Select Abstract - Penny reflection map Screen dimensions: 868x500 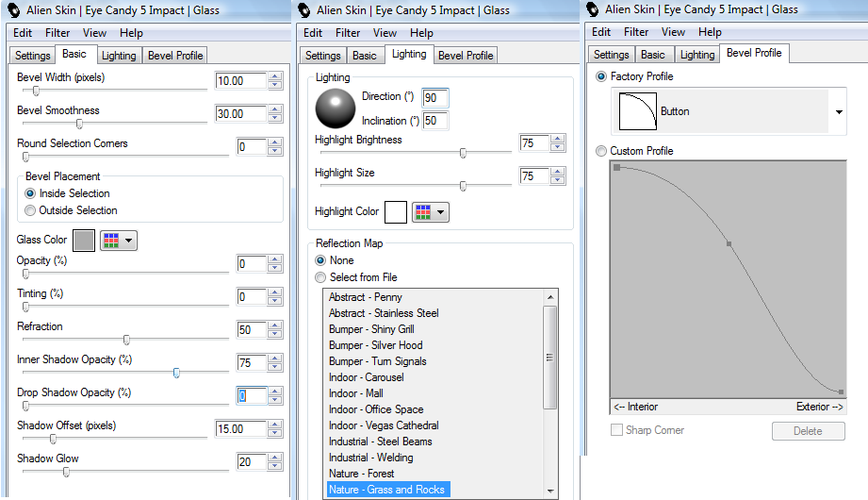click(366, 297)
